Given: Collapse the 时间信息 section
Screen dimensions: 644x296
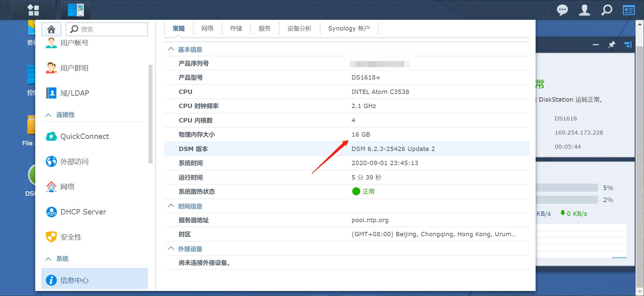Looking at the screenshot, I should pyautogui.click(x=171, y=206).
